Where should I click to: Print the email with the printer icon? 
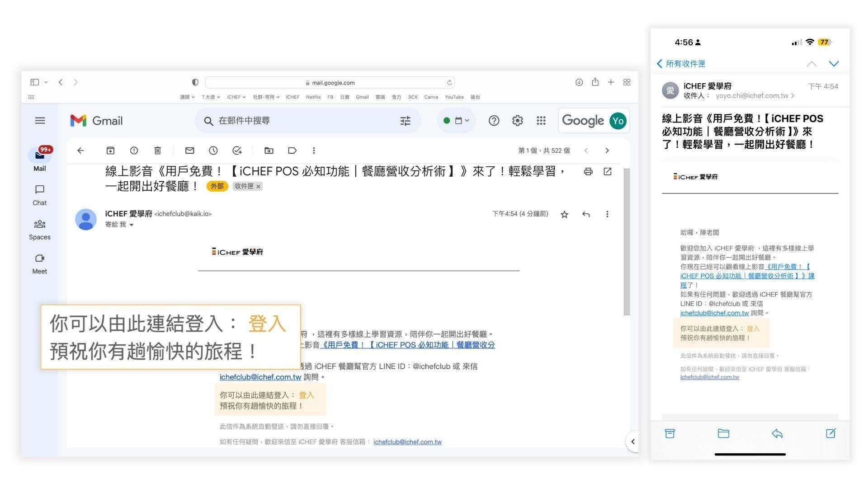pyautogui.click(x=588, y=171)
